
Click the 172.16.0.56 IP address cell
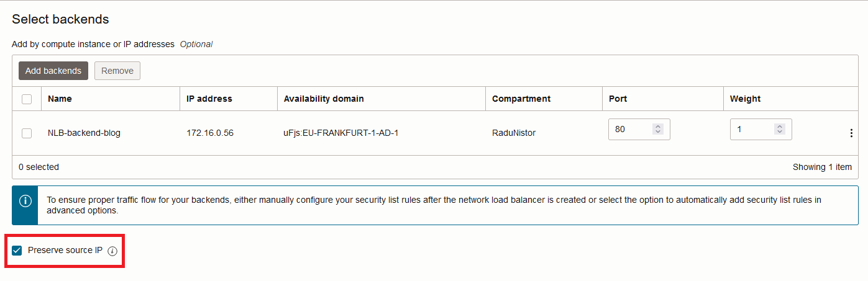(x=210, y=133)
